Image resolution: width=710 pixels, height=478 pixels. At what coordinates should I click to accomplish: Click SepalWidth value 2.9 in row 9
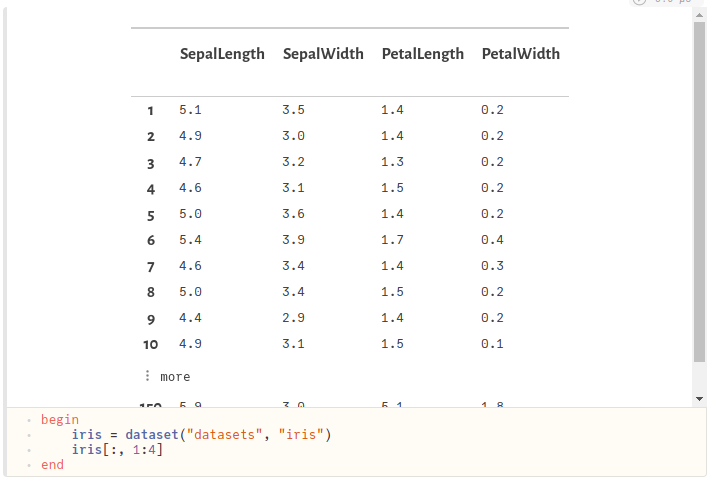(293, 317)
